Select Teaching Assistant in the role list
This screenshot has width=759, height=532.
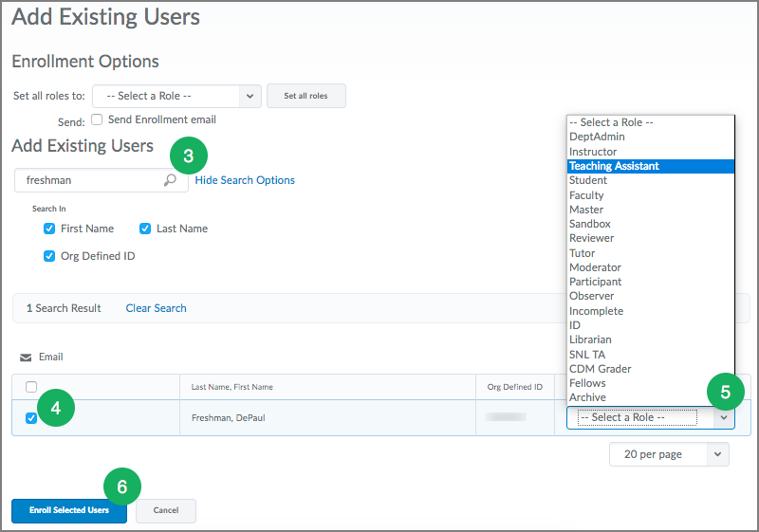coord(651,166)
